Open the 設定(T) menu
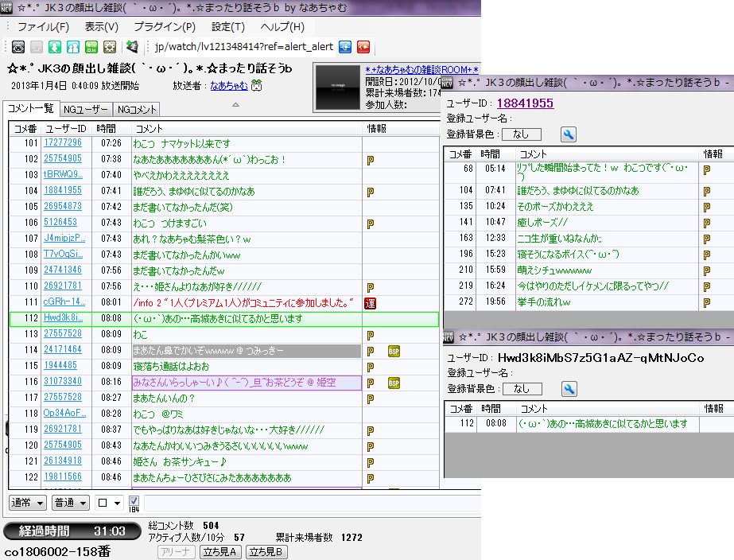This screenshot has width=734, height=560. point(228,27)
